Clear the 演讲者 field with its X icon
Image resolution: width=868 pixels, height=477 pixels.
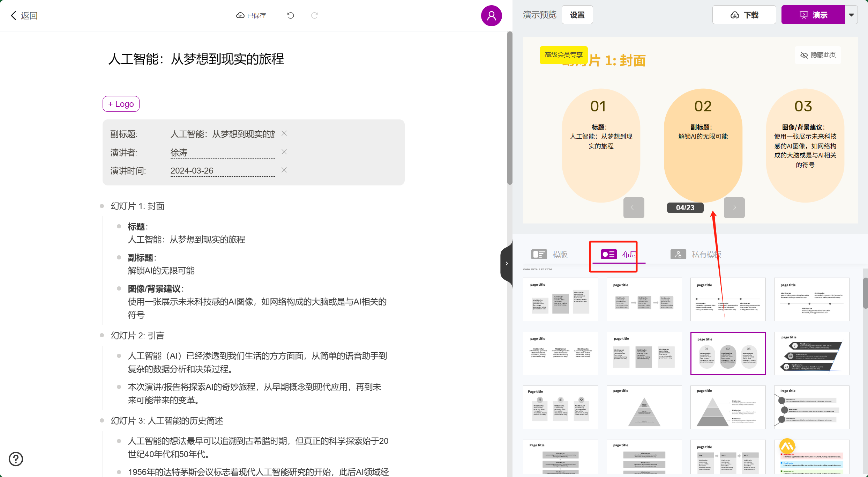[x=284, y=152]
